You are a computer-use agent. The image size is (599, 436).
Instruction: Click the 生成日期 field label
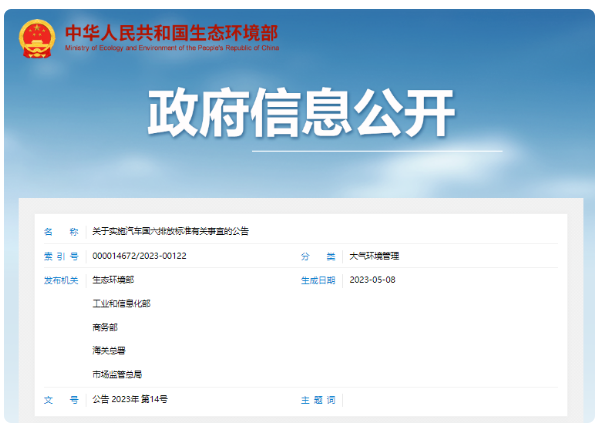tap(318, 280)
